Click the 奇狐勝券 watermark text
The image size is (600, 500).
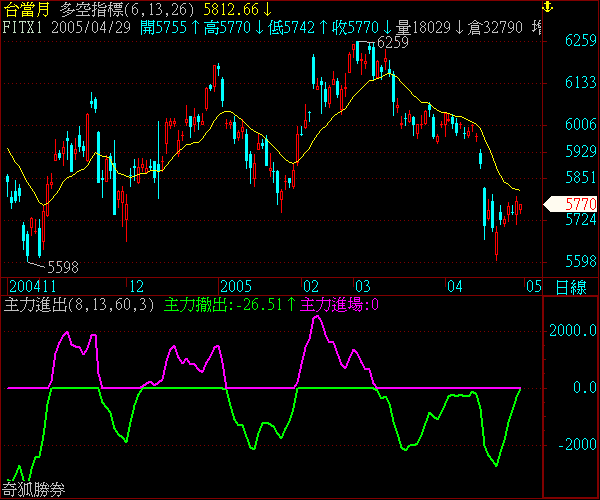32,490
